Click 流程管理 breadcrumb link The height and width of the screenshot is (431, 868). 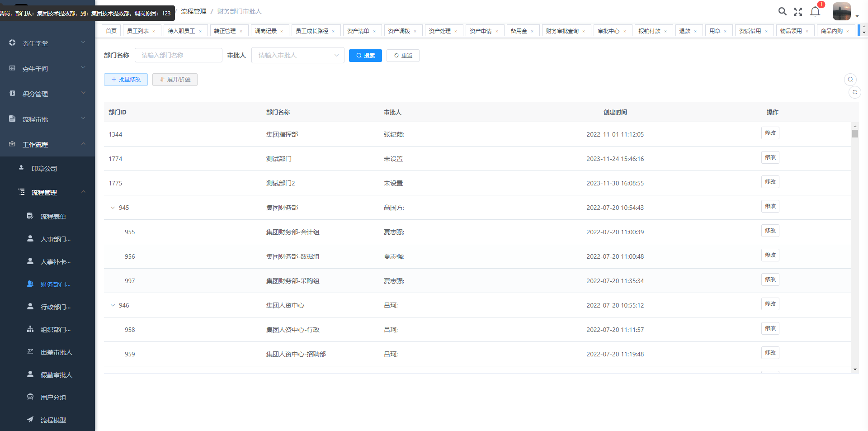click(x=193, y=11)
